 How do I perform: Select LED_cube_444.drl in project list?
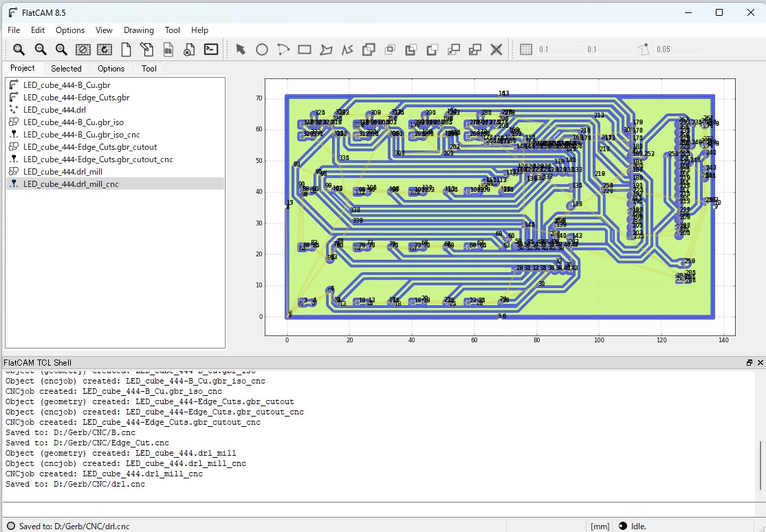(116, 110)
